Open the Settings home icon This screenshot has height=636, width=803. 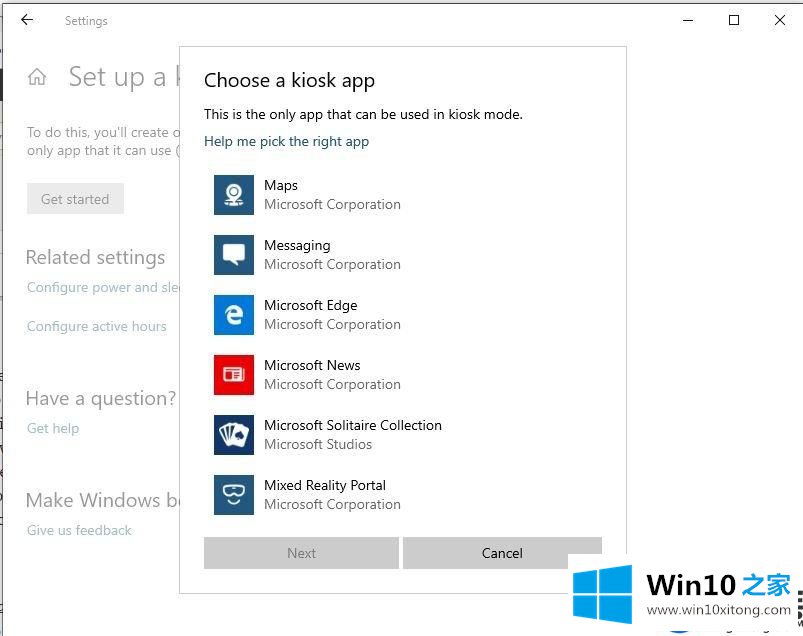tap(37, 77)
